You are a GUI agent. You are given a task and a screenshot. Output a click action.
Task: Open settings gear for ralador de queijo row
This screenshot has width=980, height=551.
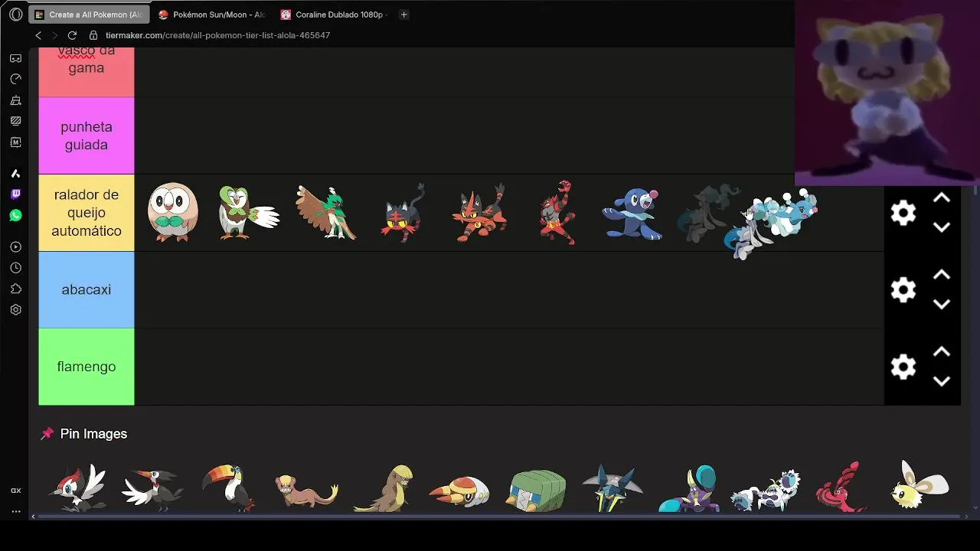click(x=903, y=213)
